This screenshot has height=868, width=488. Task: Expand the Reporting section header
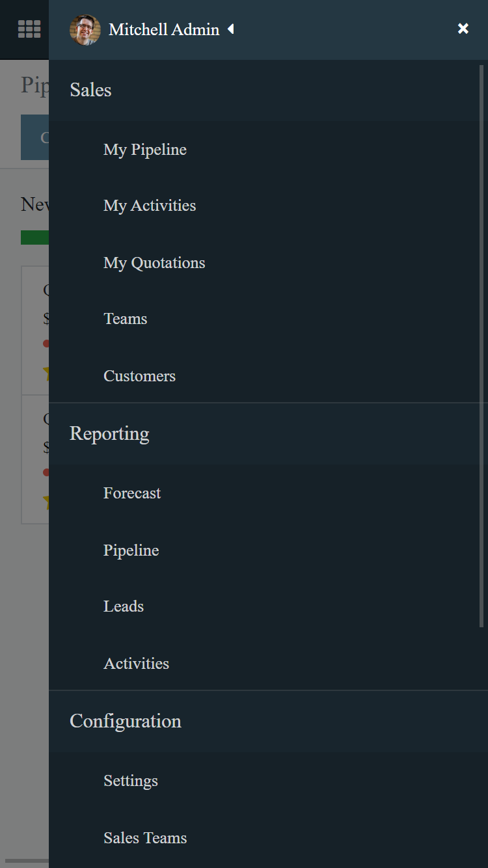point(109,433)
